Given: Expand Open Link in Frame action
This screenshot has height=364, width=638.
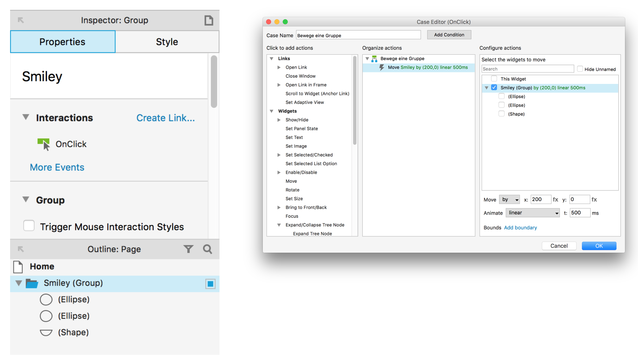Looking at the screenshot, I should coord(279,85).
